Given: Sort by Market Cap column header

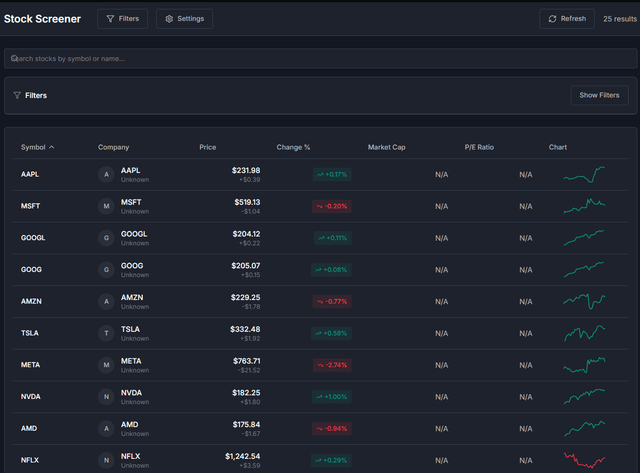Looking at the screenshot, I should point(387,147).
